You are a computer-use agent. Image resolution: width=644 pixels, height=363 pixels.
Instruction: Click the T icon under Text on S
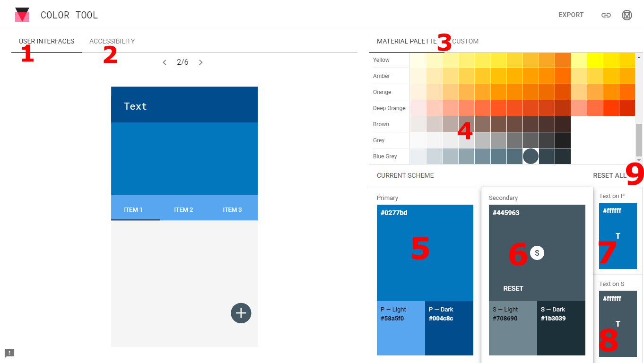point(618,324)
